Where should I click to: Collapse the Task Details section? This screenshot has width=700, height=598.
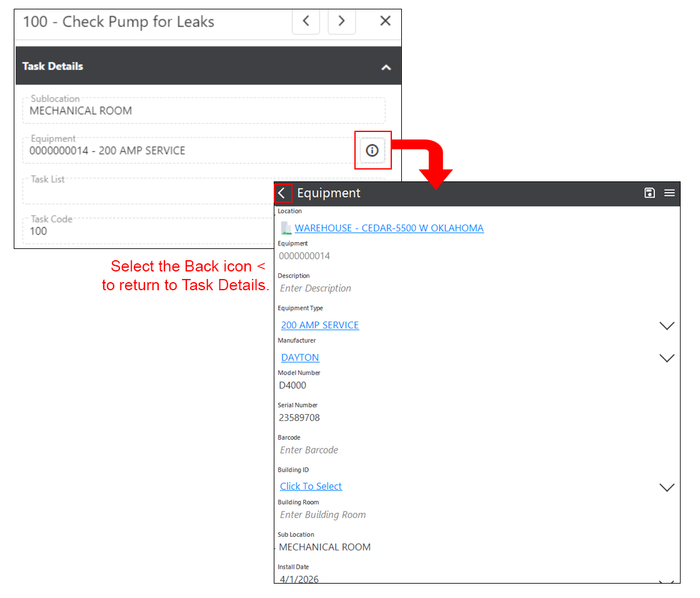coord(386,68)
